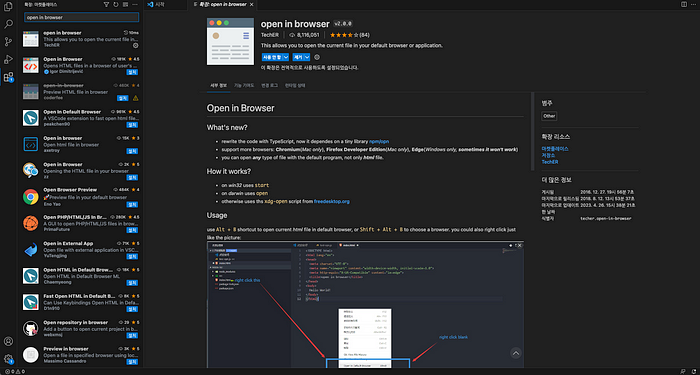Install Preview in browser by Massimo Cassandro
The height and width of the screenshot is (375, 700).
click(x=132, y=362)
